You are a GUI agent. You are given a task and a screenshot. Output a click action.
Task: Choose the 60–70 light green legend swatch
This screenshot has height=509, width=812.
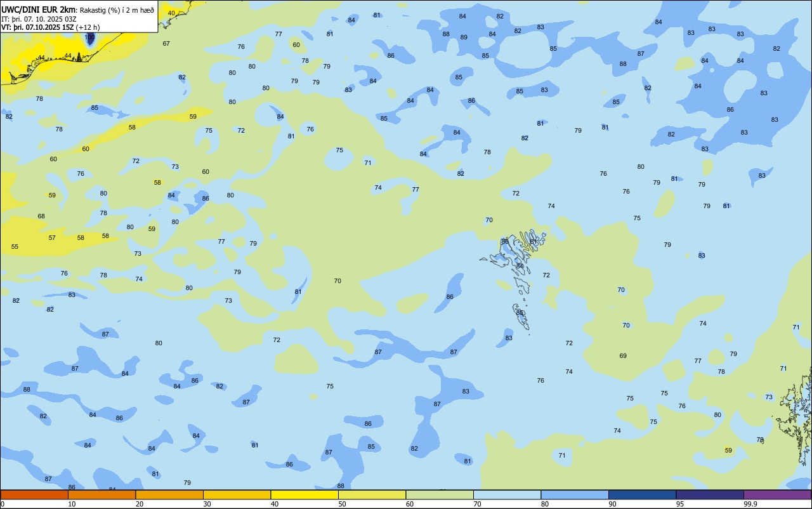coord(440,494)
